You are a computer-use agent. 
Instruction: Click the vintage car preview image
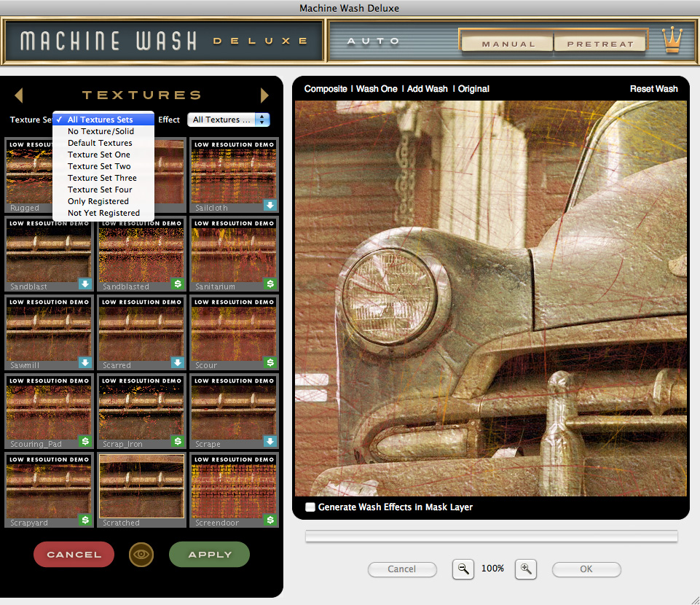click(x=491, y=298)
